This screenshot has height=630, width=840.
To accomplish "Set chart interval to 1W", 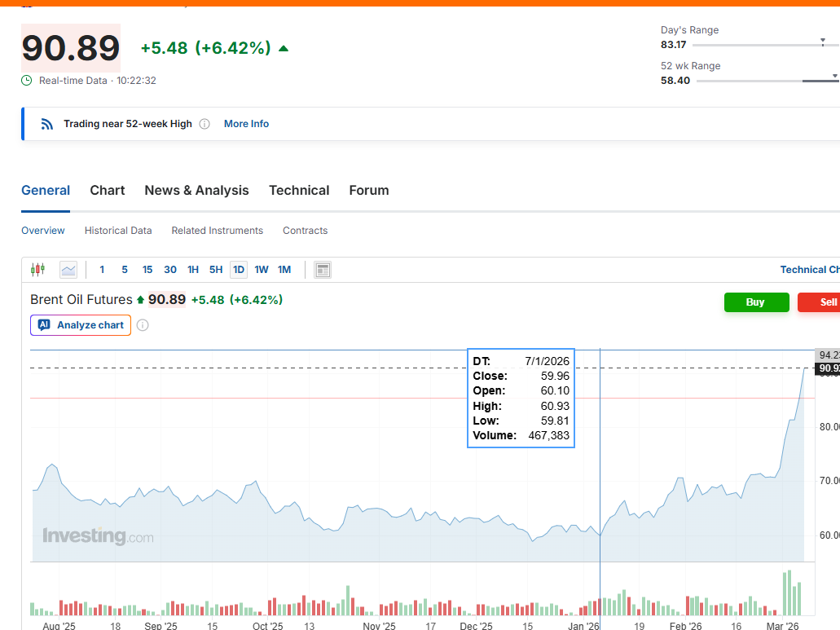I will point(262,270).
